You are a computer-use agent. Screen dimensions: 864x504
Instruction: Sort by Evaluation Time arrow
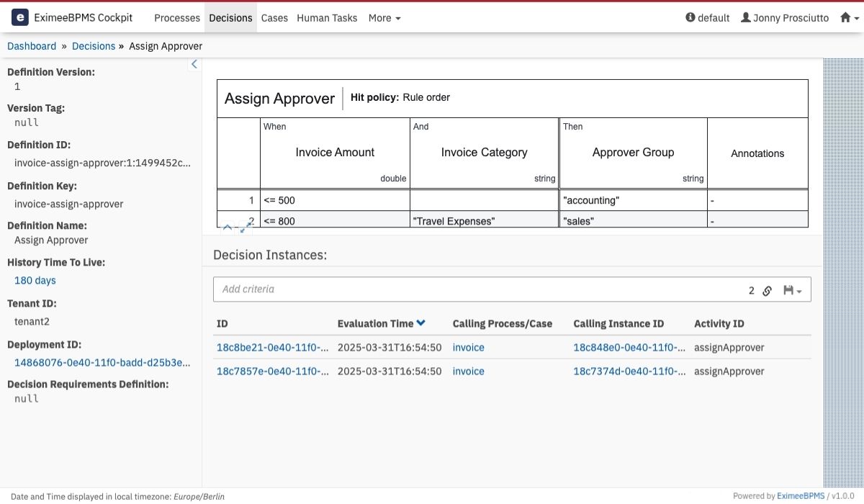coord(421,323)
